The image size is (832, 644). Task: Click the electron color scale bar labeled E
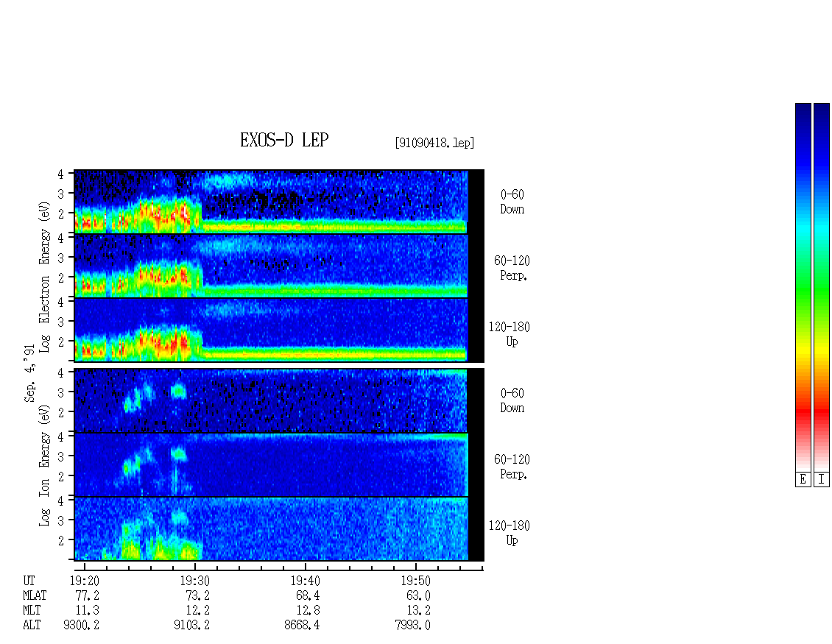[x=803, y=287]
